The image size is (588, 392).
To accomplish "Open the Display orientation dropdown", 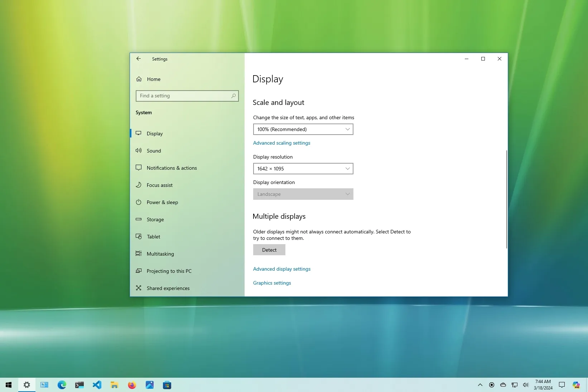I will [x=303, y=194].
